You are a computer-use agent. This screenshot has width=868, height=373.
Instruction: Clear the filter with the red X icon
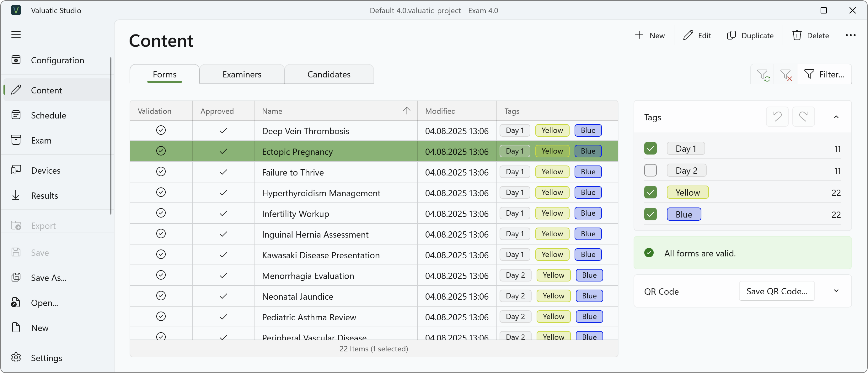785,74
